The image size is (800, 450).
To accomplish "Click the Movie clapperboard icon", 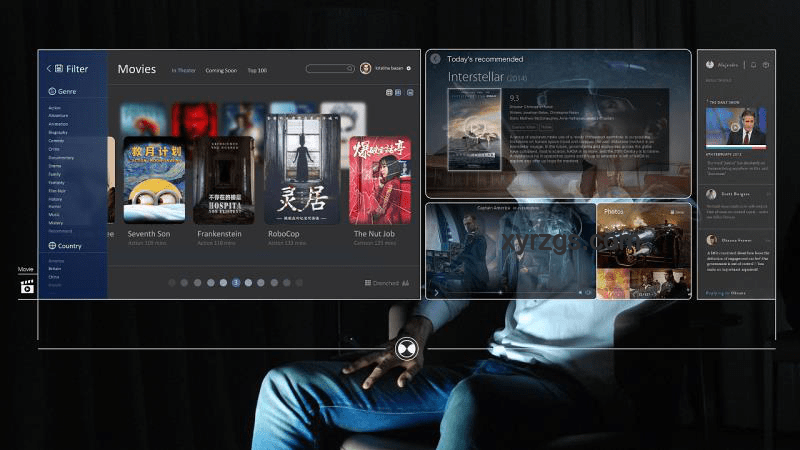I will click(27, 287).
